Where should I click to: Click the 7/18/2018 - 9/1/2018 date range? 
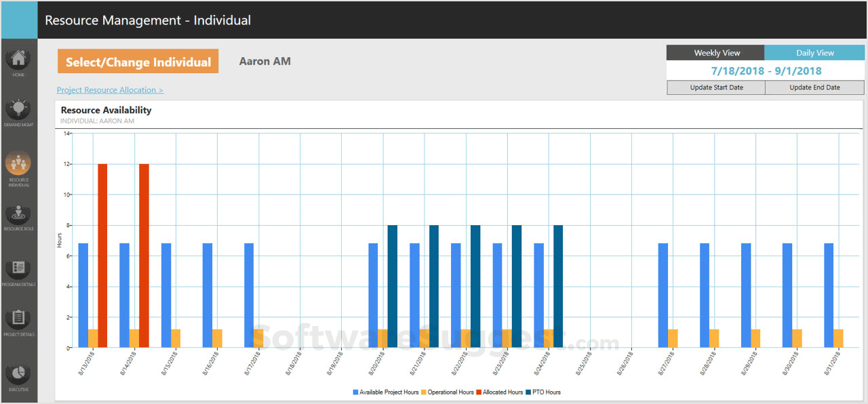pyautogui.click(x=766, y=70)
